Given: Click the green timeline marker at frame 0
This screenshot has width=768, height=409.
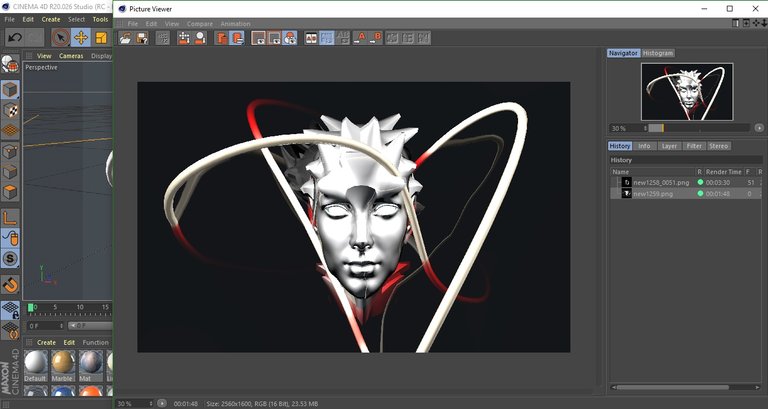Looking at the screenshot, I should coord(30,307).
